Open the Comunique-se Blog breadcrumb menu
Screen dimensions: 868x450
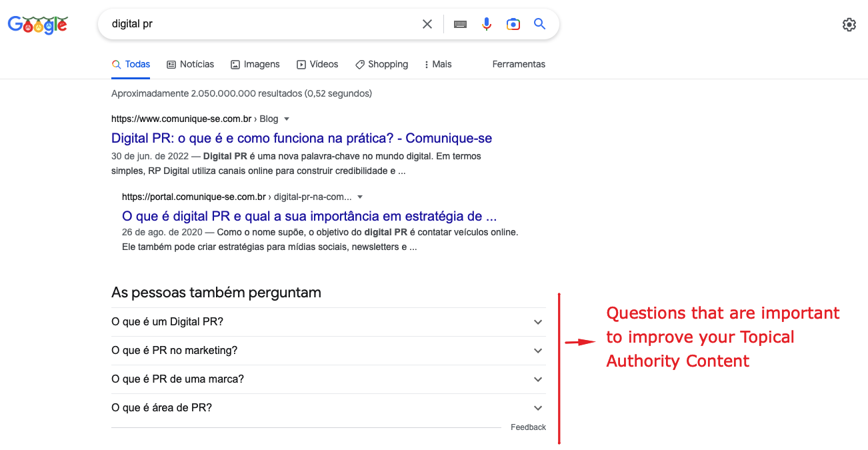tap(286, 119)
